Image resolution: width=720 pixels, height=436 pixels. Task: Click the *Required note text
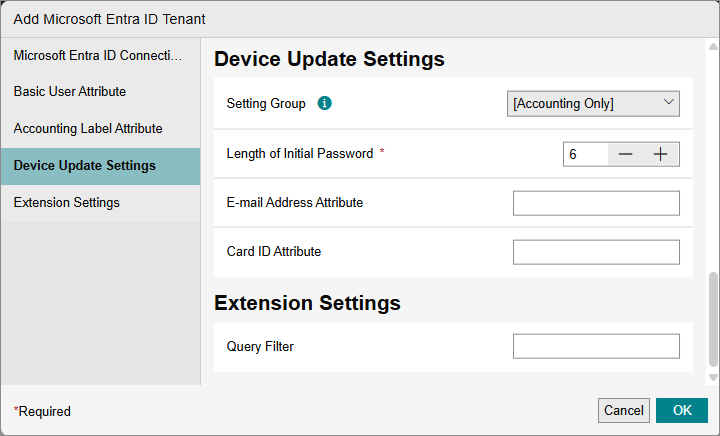pyautogui.click(x=42, y=412)
